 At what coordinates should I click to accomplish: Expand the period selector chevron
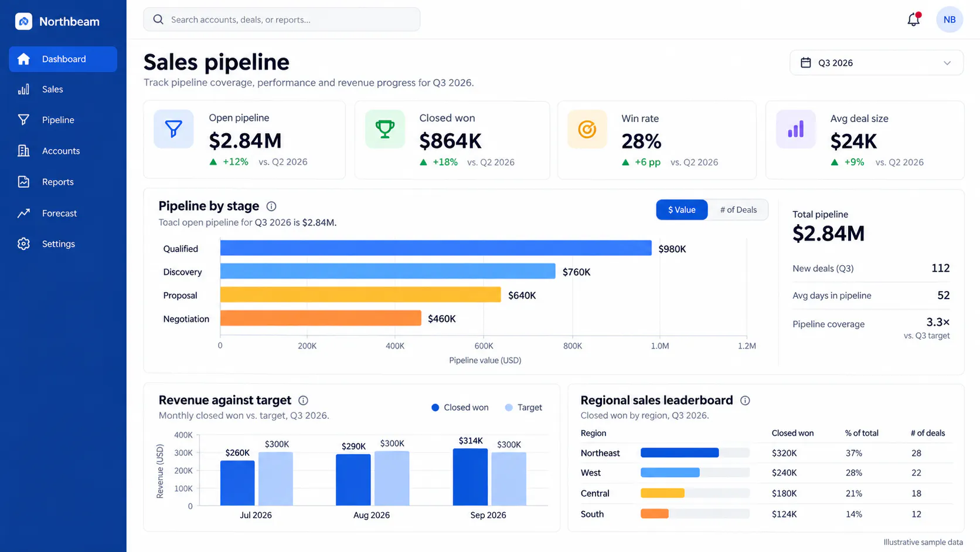click(947, 63)
